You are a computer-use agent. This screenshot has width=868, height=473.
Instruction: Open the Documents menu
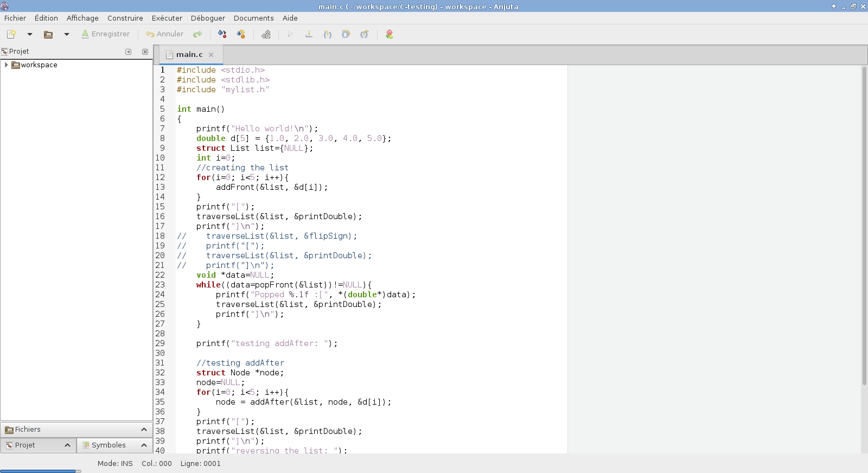pyautogui.click(x=253, y=18)
